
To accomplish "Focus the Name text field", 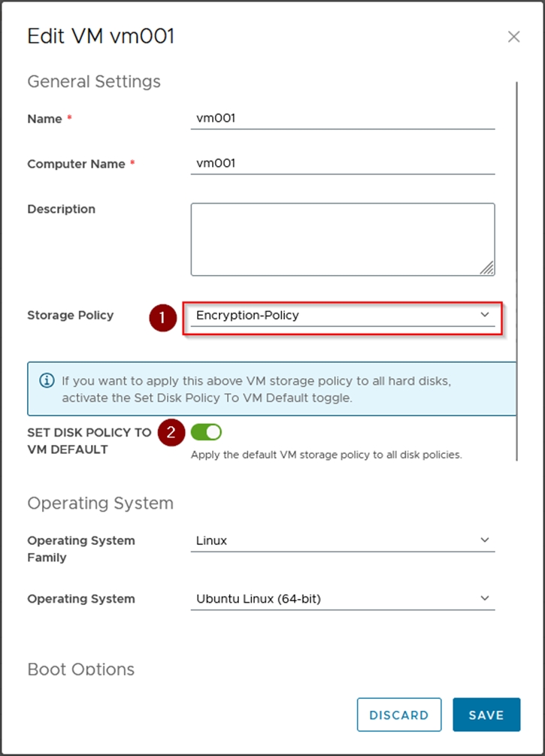I will coord(342,118).
